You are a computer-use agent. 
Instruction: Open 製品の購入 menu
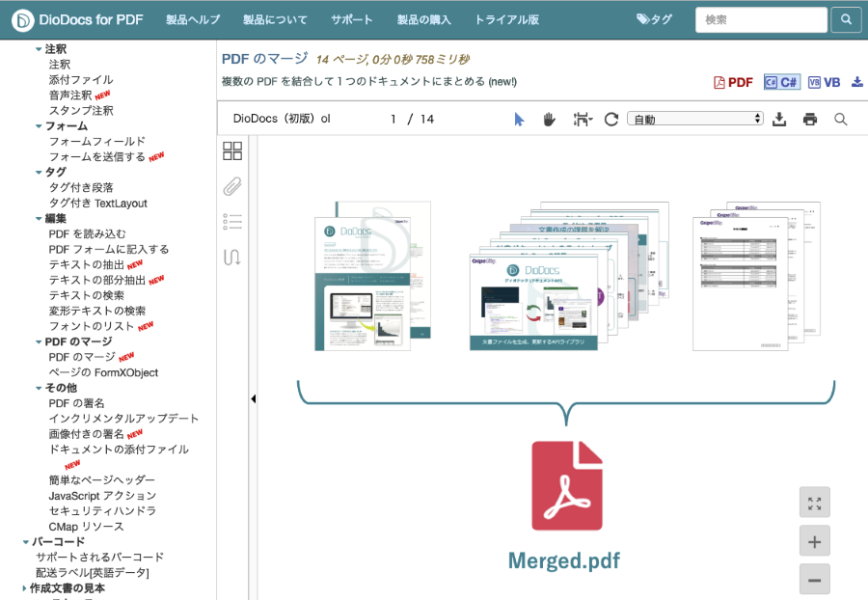tap(424, 20)
